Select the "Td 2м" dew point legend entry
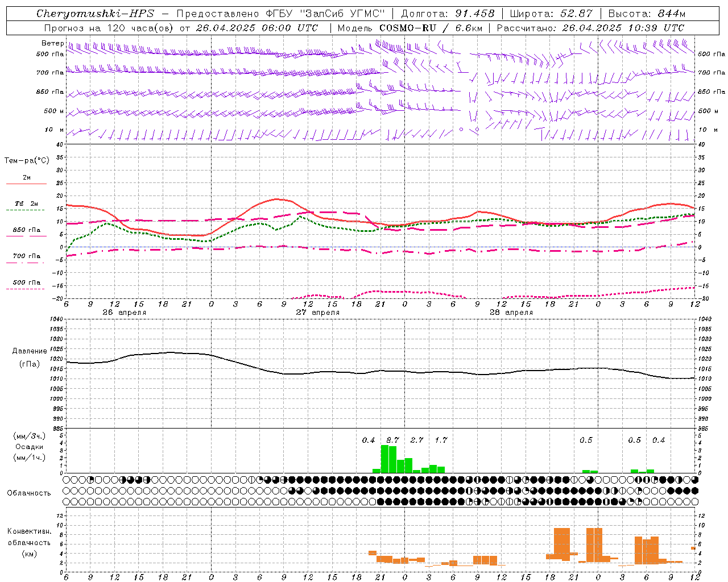This screenshot has width=728, height=582. 27,203
